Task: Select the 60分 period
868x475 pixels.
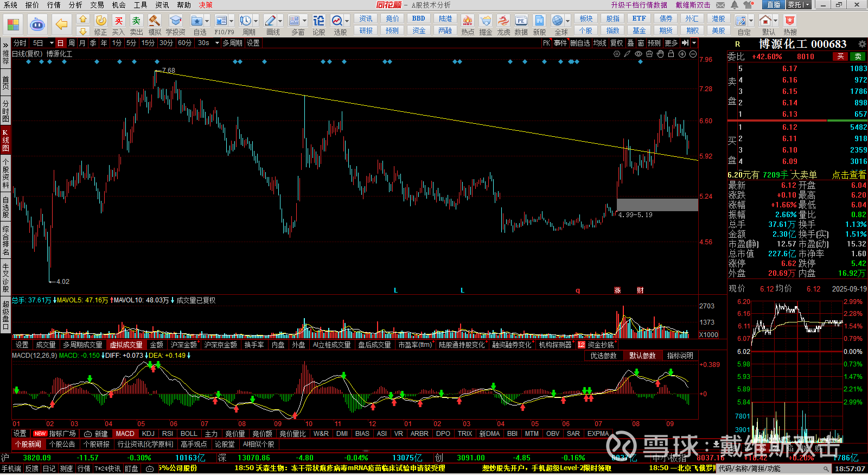Action: pyautogui.click(x=184, y=43)
